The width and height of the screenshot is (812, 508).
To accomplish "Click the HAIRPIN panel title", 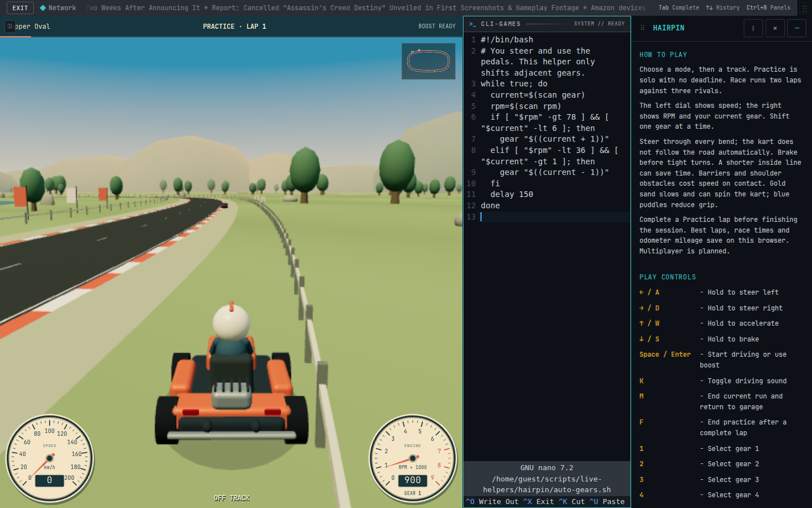I will (x=669, y=28).
